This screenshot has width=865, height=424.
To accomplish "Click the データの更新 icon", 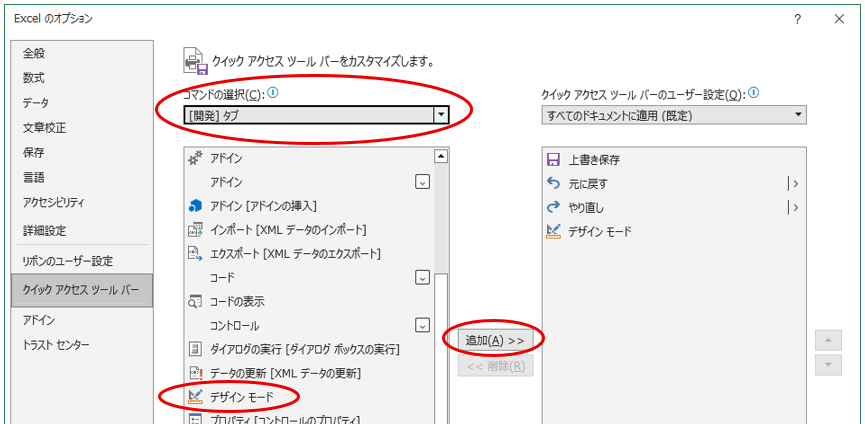I will [196, 373].
